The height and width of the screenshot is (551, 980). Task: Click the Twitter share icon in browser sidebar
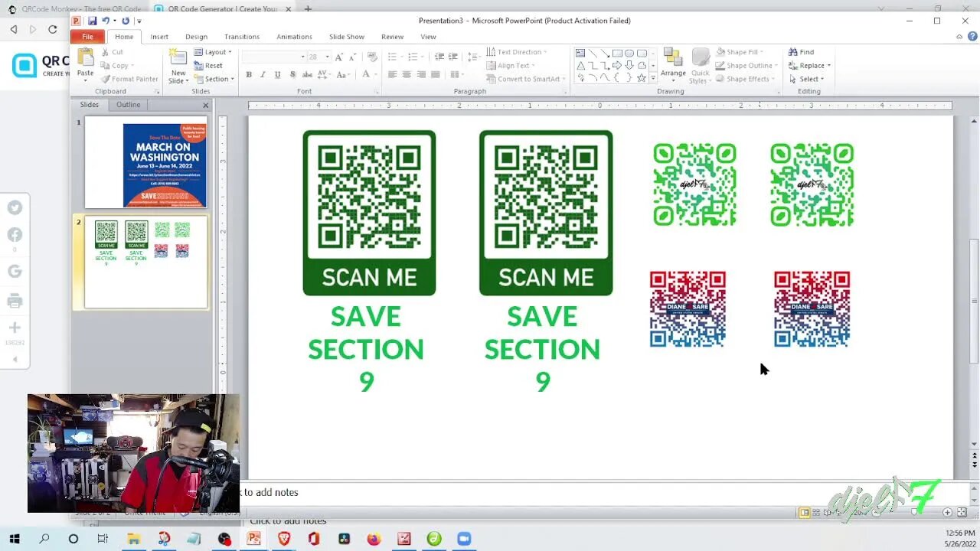coord(15,207)
